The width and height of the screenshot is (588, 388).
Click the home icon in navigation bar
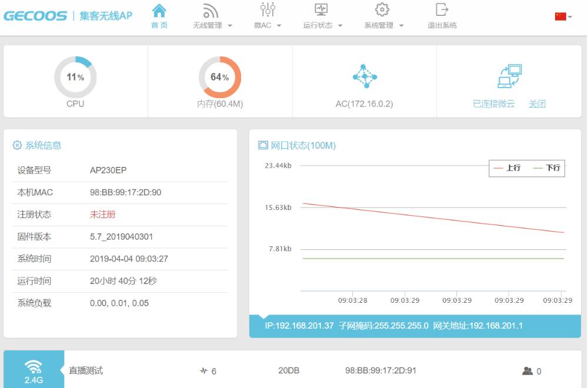(x=159, y=11)
